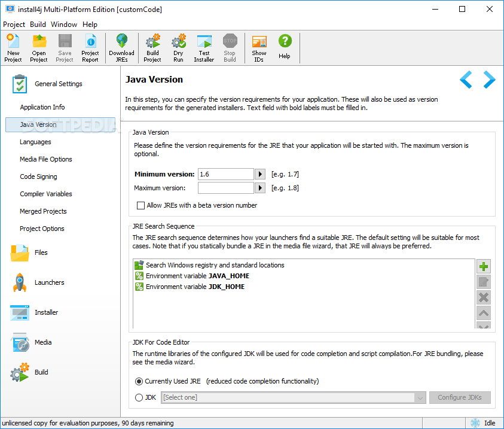
Task: Click the snowflake Idle status icon
Action: coord(475,423)
